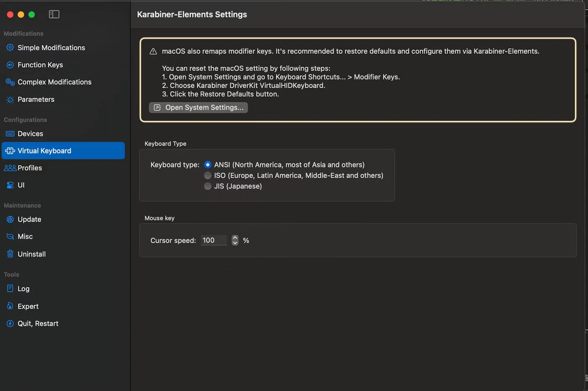Open Quit, Restart section
588x391 pixels.
tap(38, 324)
